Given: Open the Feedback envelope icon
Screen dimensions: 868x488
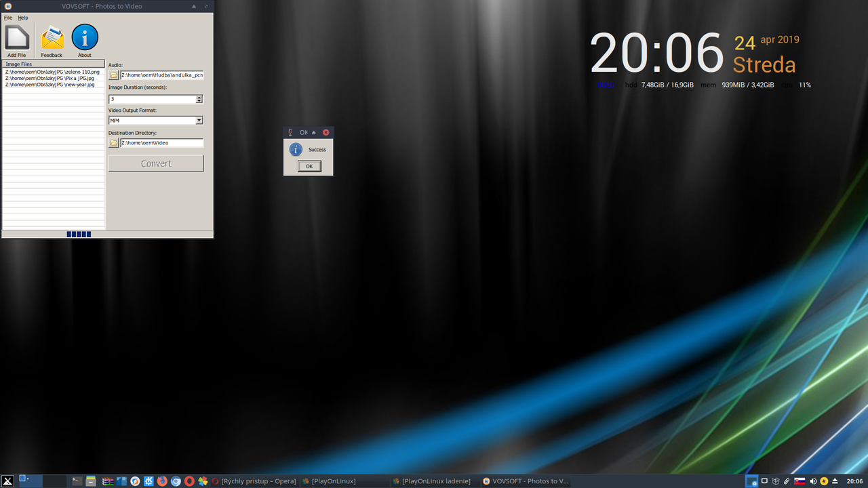Looking at the screenshot, I should coord(52,38).
